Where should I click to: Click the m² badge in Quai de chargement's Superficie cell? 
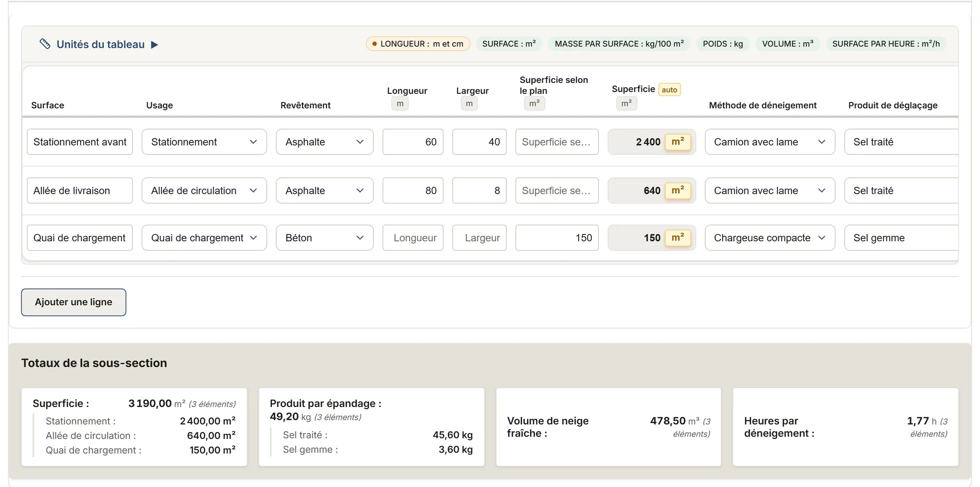pos(678,238)
